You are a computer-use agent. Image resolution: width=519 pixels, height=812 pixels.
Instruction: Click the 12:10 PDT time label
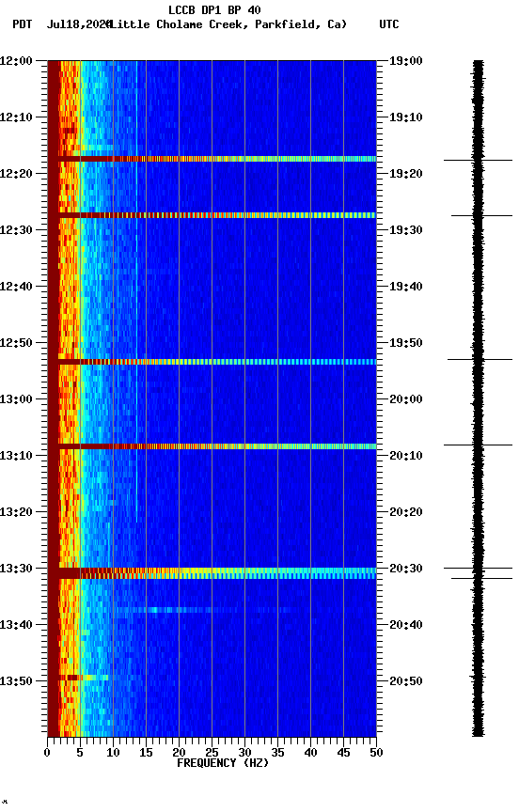16,117
